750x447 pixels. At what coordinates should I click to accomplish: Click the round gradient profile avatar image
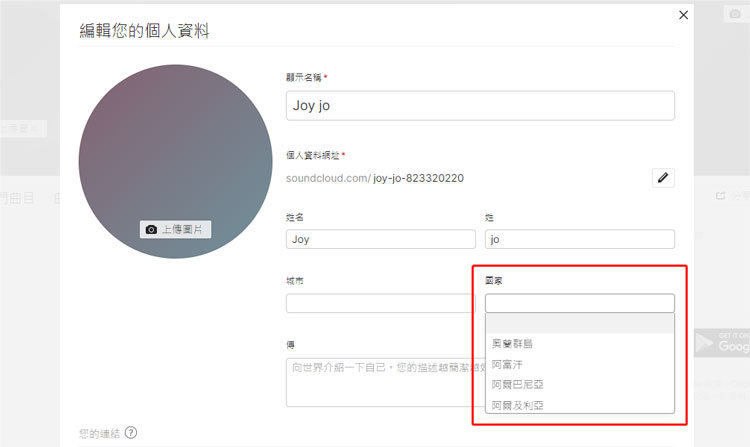175,150
